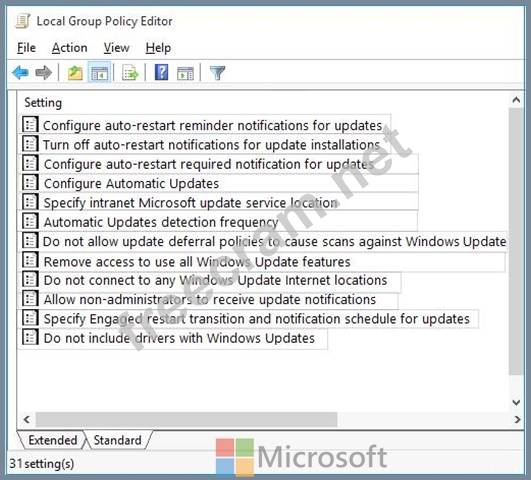
Task: Click the horizontal scrollbar right arrow
Action: (517, 420)
